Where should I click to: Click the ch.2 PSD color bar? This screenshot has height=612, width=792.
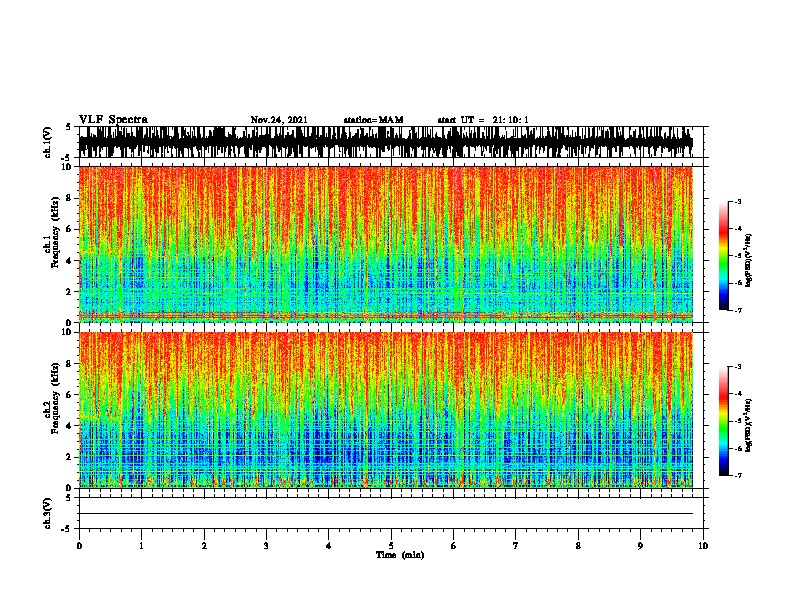pyautogui.click(x=724, y=421)
